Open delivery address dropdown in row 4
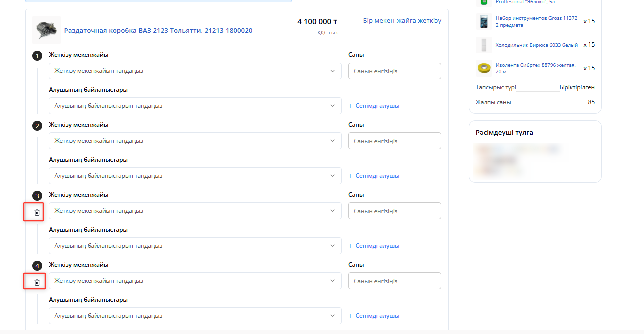Image resolution: width=644 pixels, height=334 pixels. click(195, 281)
